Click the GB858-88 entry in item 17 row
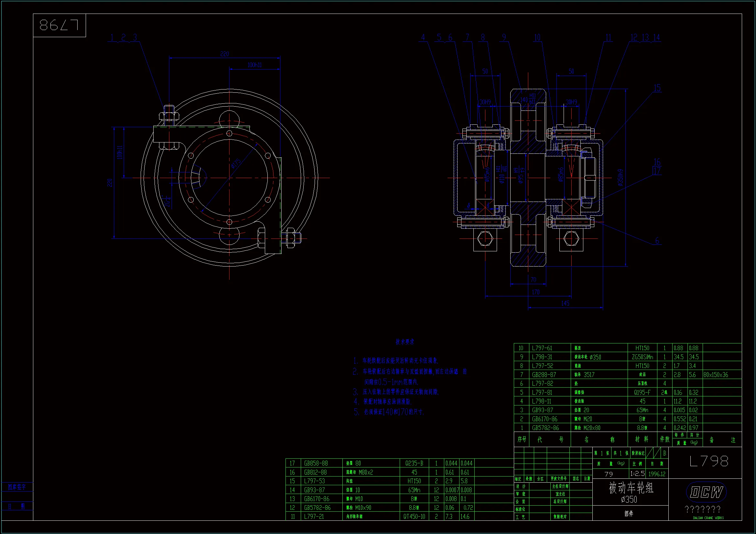Image resolution: width=756 pixels, height=534 pixels. (x=316, y=463)
